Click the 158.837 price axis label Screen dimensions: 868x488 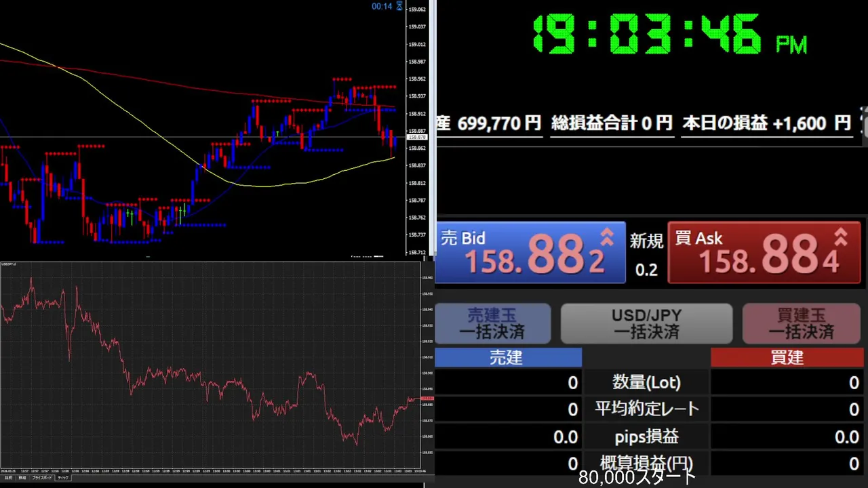(x=417, y=165)
